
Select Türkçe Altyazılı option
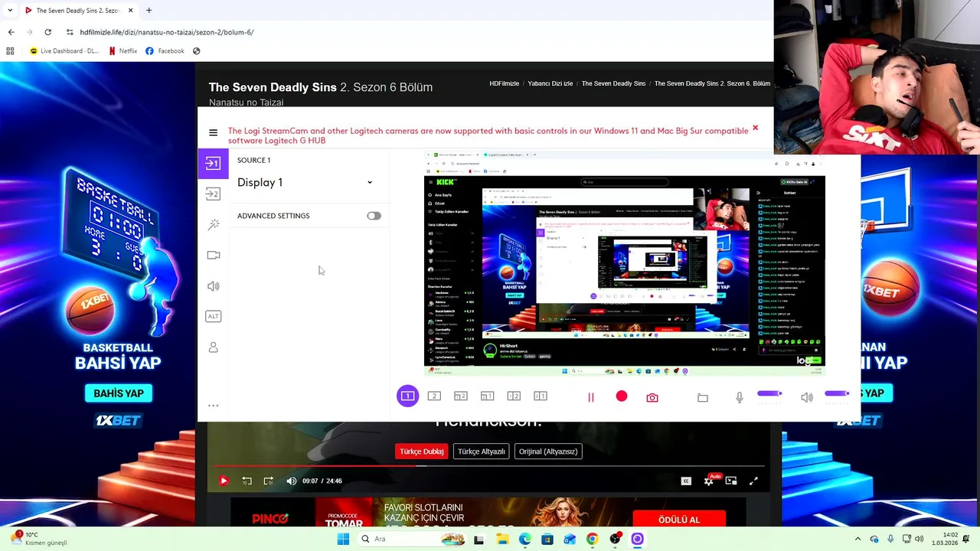coord(482,452)
